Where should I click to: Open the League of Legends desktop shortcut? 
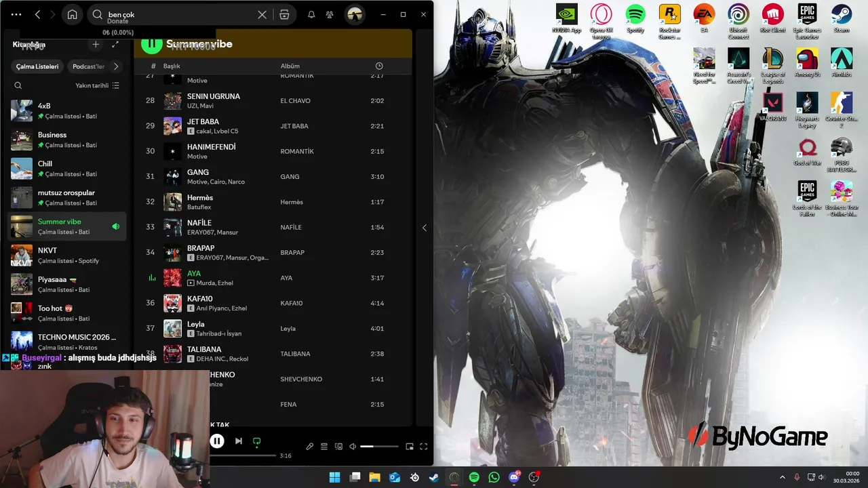pyautogui.click(x=773, y=66)
